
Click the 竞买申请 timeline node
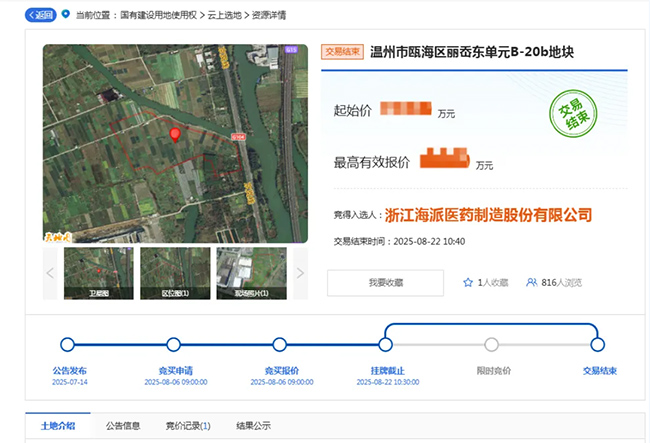point(173,344)
